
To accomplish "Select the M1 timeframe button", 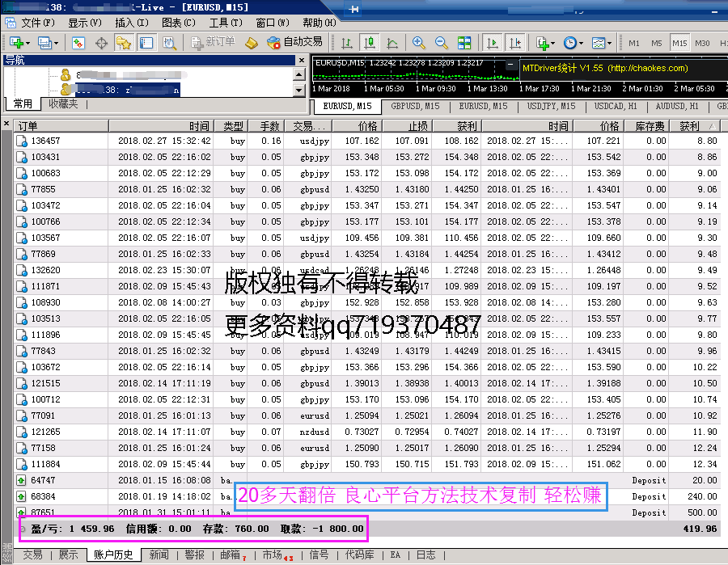I will coord(633,43).
